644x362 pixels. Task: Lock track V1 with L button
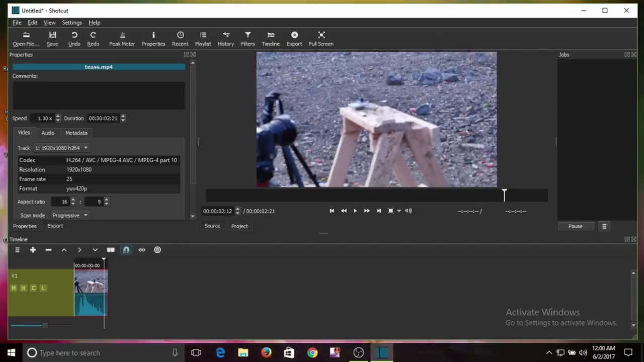43,288
